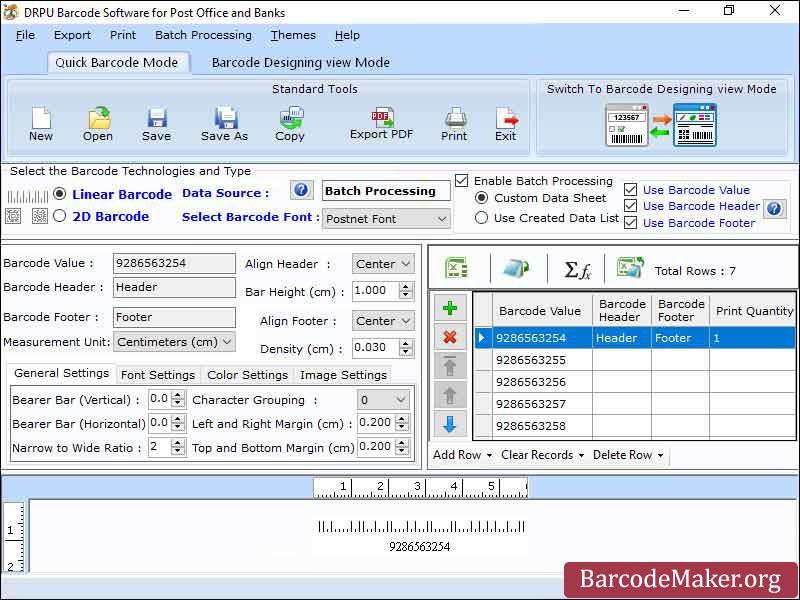Image resolution: width=800 pixels, height=600 pixels.
Task: Select Custom Data Sheet option
Action: click(x=481, y=197)
